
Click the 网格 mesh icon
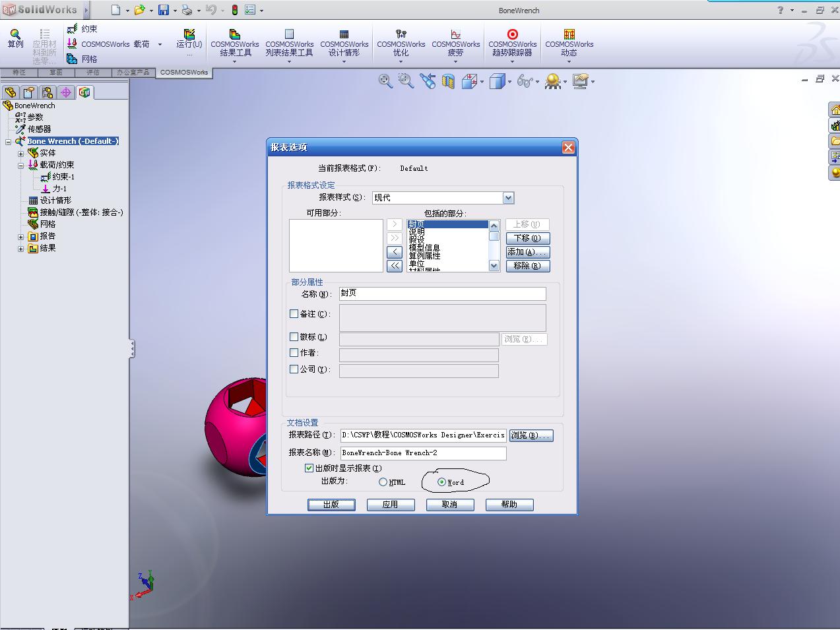pos(72,59)
